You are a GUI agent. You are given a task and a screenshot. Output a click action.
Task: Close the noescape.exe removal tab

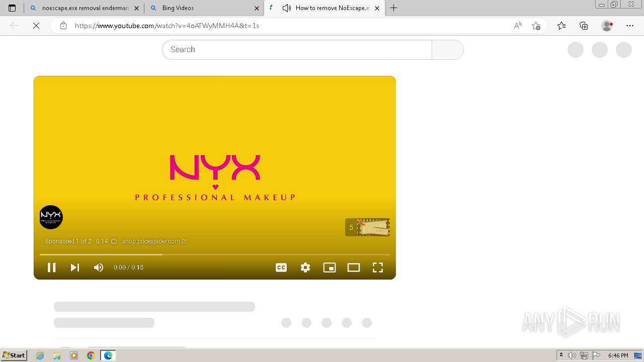coord(136,8)
